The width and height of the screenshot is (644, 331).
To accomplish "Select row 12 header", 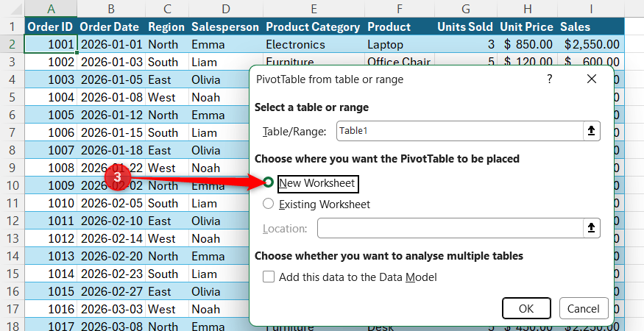I will [12, 221].
